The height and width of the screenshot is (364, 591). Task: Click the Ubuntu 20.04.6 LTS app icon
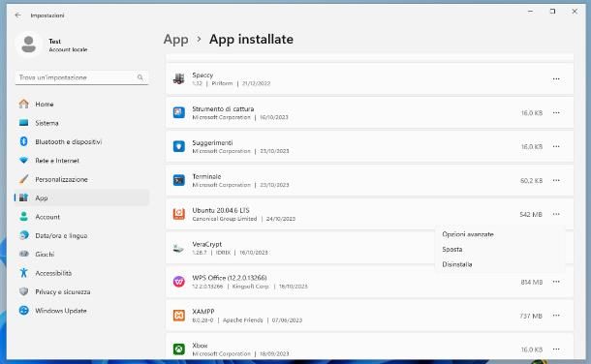point(178,214)
